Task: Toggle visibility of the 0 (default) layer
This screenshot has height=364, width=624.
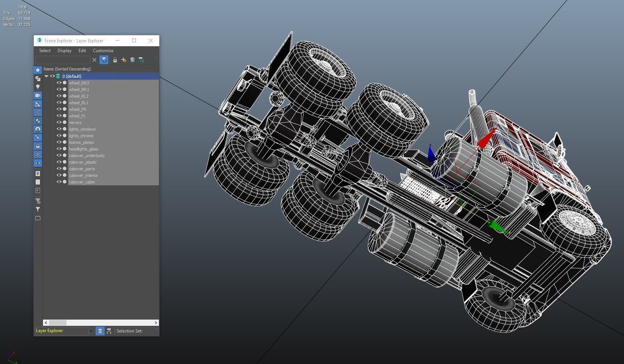Action: click(x=52, y=76)
